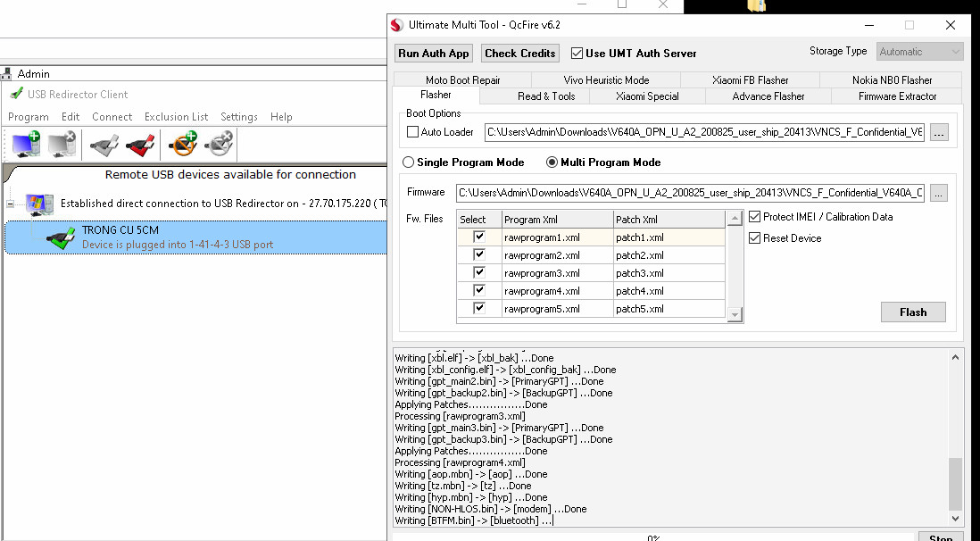Browse for the Boot Options loader file

(939, 132)
